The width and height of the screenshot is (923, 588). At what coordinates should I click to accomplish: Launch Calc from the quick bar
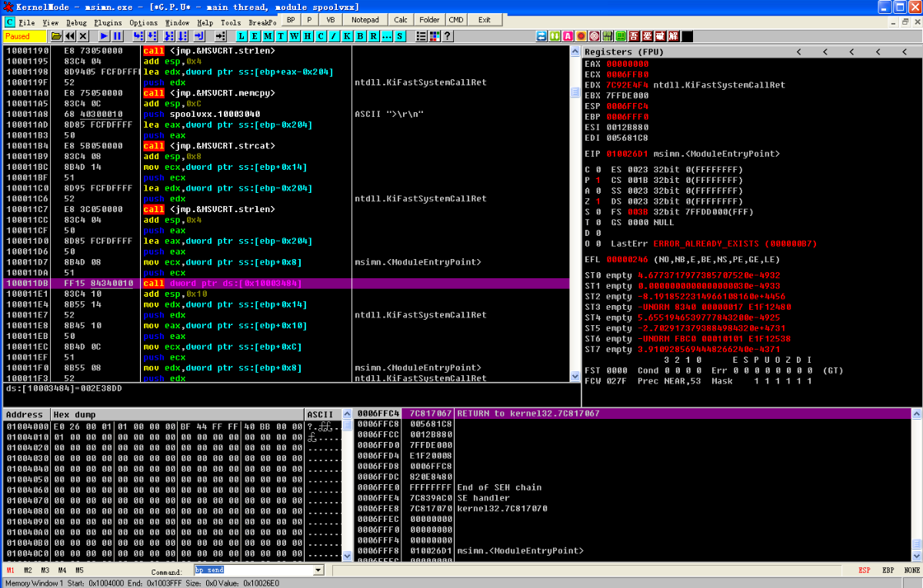401,19
